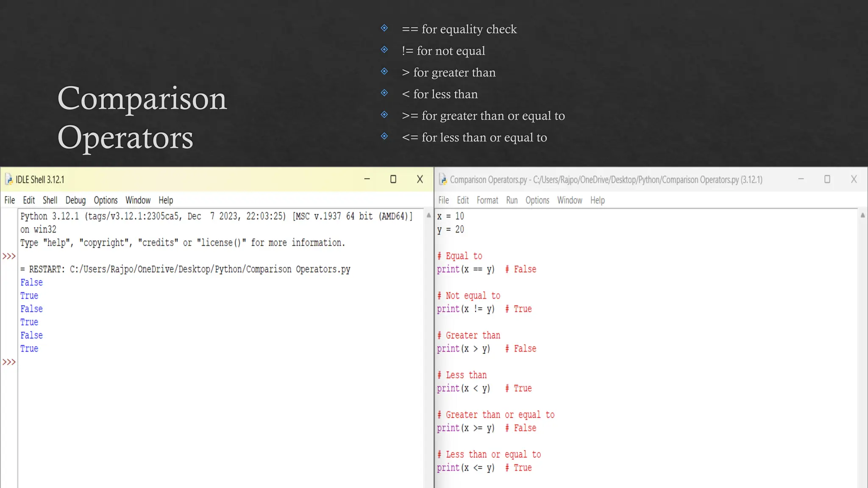This screenshot has height=488, width=868.
Task: Close the Comparison Operators.py editor window
Action: (854, 179)
